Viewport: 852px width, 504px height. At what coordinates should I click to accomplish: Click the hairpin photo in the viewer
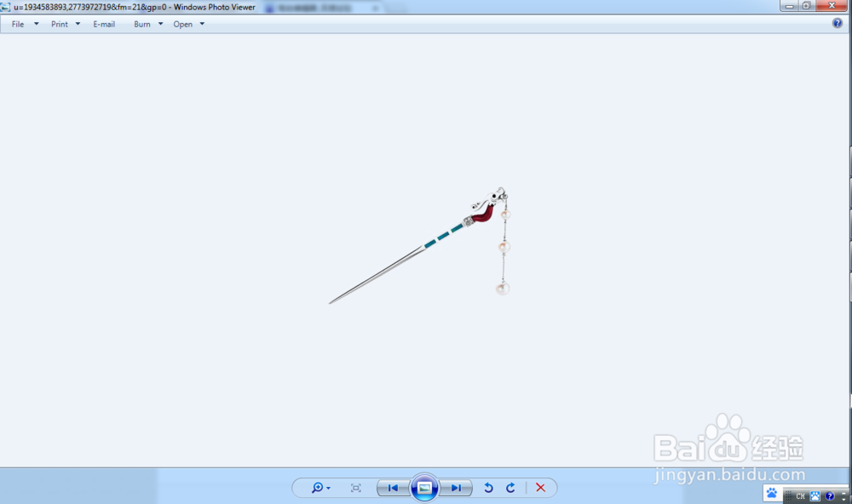419,245
